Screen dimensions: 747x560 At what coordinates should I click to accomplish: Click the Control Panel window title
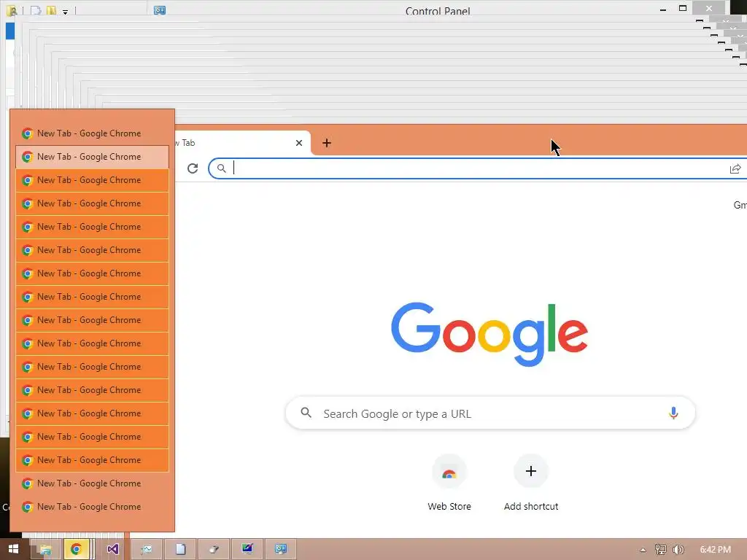pos(438,10)
